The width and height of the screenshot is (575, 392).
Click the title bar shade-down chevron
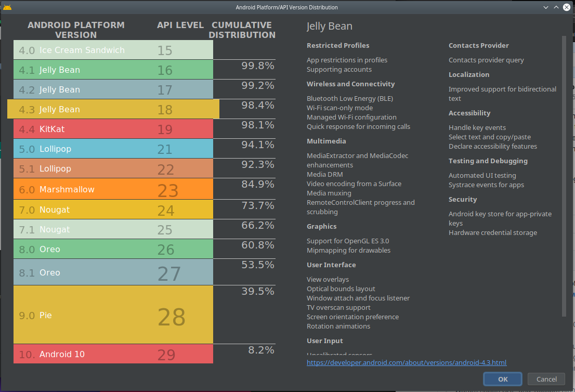546,7
